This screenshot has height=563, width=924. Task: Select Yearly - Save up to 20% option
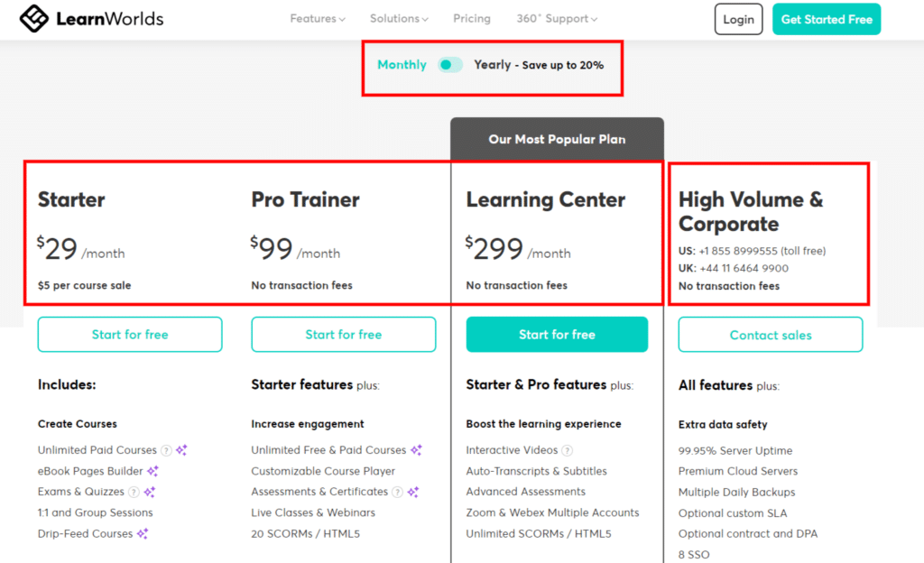coord(540,65)
